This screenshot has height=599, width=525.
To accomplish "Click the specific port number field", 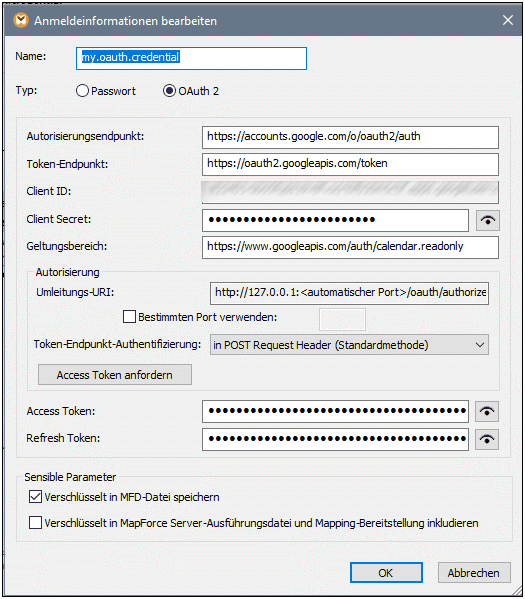I will [x=342, y=319].
